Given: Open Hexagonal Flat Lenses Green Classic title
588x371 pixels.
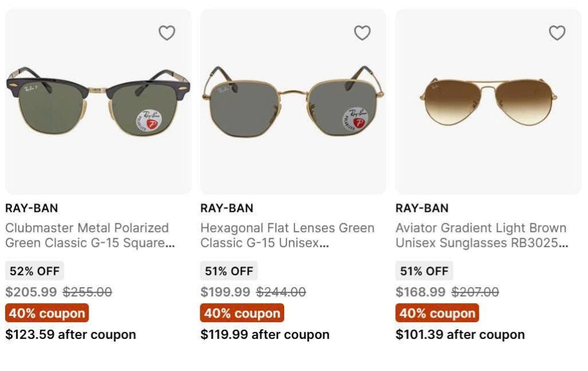Looking at the screenshot, I should pyautogui.click(x=287, y=235).
